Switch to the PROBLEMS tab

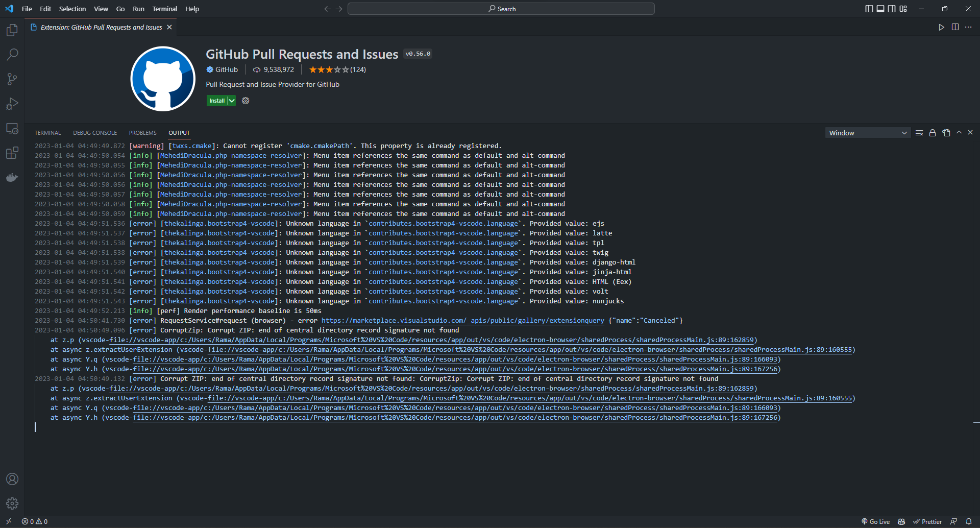coord(143,133)
